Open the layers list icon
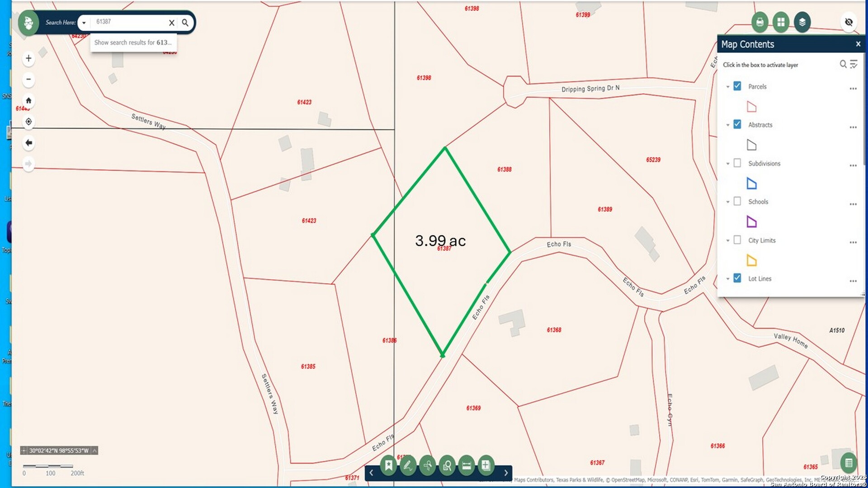 802,22
